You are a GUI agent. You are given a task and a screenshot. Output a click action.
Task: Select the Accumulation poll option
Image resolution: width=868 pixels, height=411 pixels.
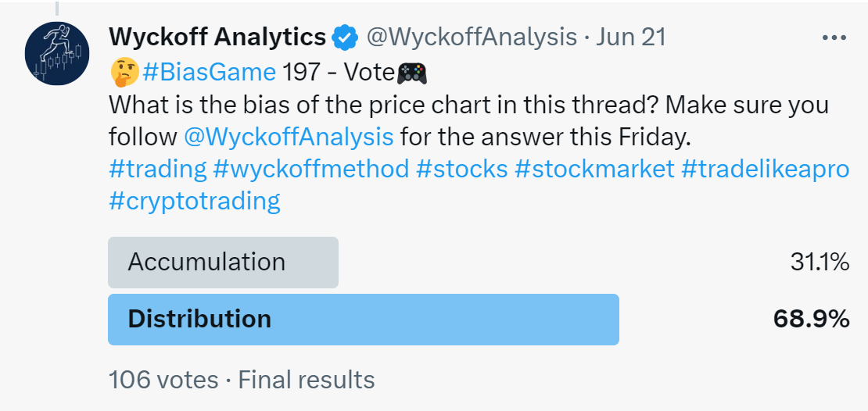click(223, 262)
